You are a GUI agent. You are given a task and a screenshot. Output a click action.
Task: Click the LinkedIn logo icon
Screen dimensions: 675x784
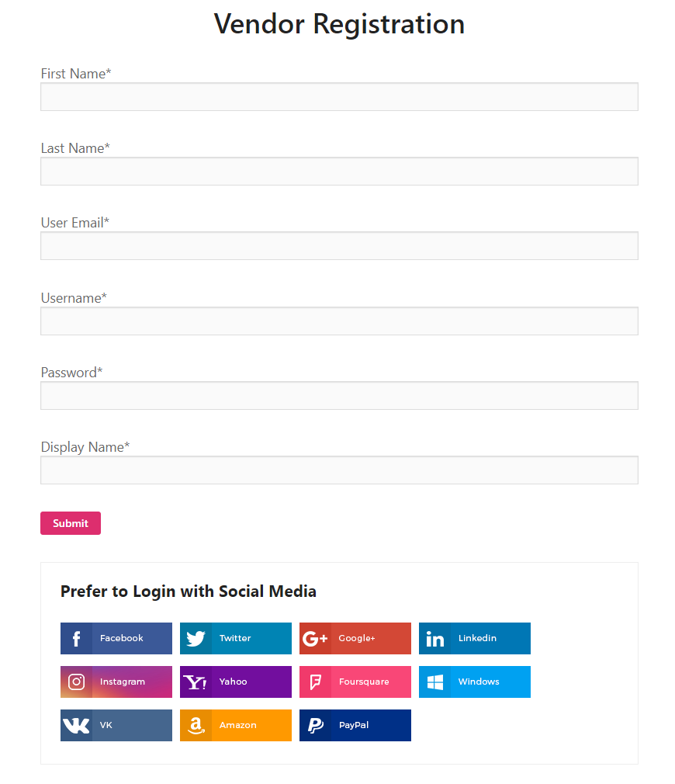pos(434,639)
